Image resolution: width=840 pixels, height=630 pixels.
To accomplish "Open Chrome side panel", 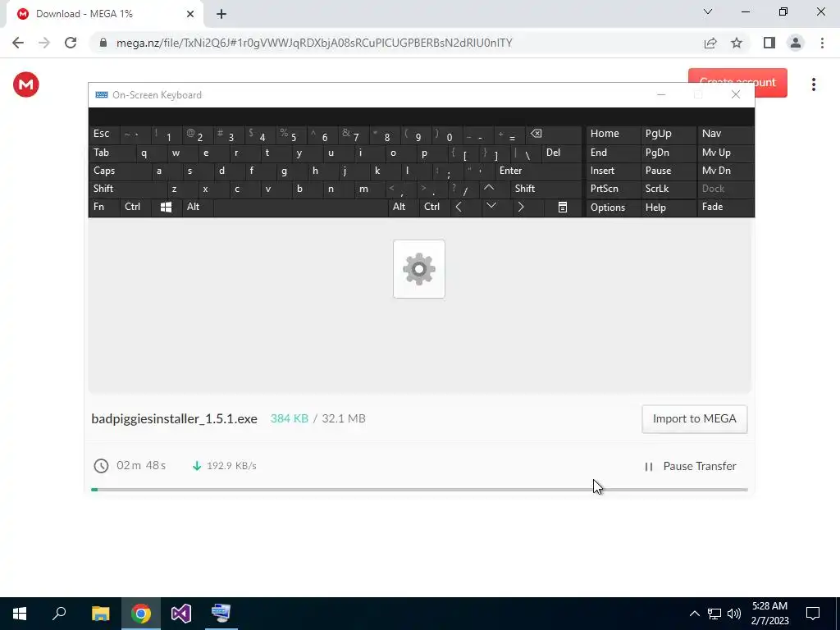I will 769,43.
